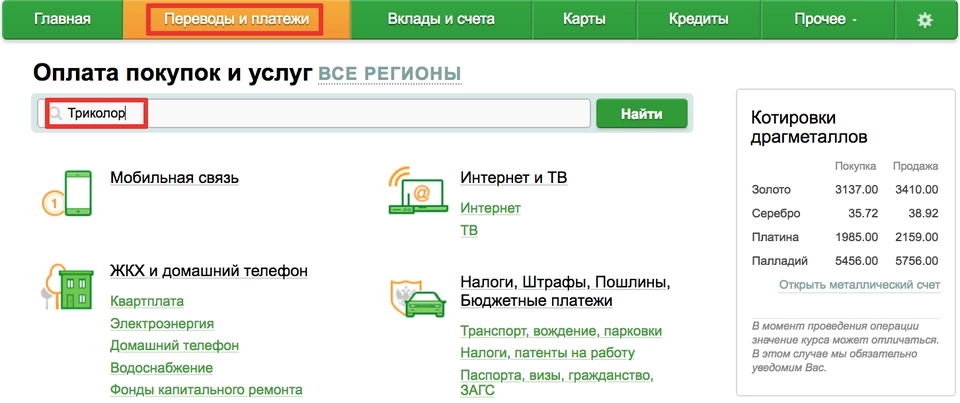Expand the Прочее dropdown menu
This screenshot has height=403, width=960.
click(x=827, y=20)
